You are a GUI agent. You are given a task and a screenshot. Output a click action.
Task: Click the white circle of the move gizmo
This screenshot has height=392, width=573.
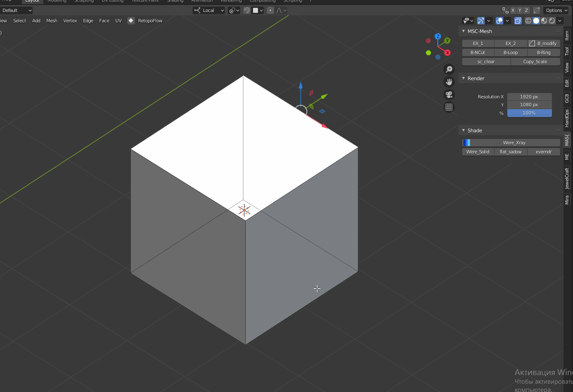point(301,111)
